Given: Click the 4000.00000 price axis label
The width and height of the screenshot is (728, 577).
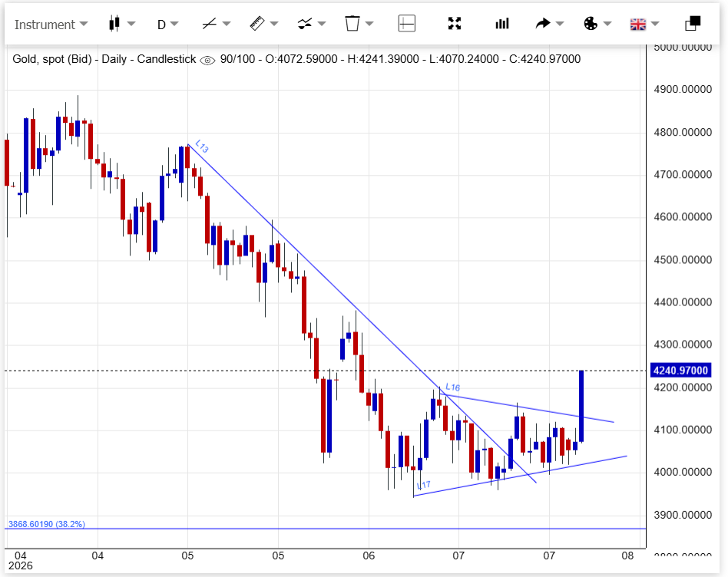Looking at the screenshot, I should click(x=683, y=472).
